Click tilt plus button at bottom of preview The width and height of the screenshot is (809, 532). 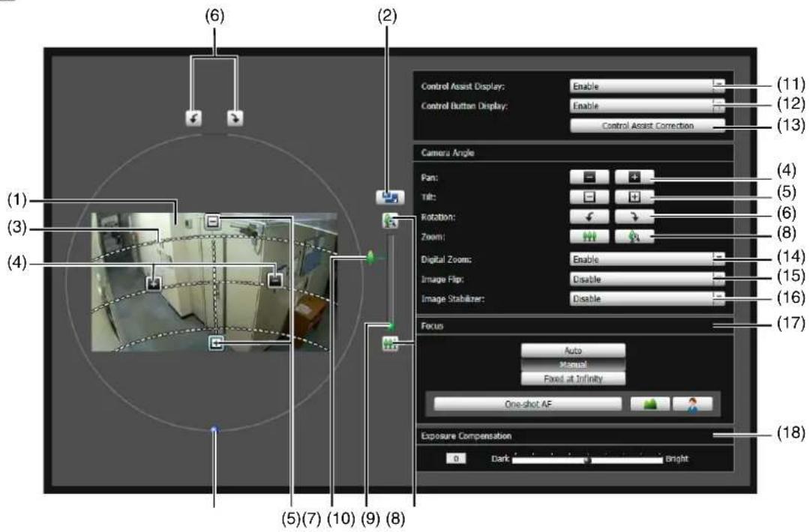coord(216,343)
